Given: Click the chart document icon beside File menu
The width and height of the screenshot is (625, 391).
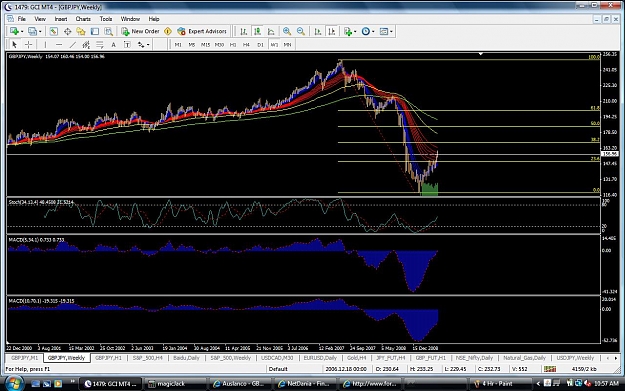Looking at the screenshot, I should [x=10, y=19].
